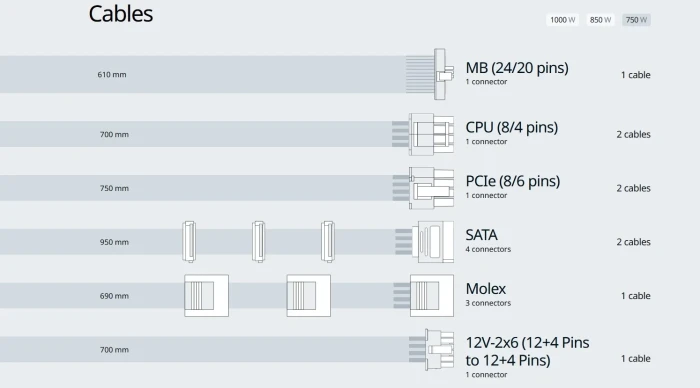Select the middle inline SATA connector icon
The height and width of the screenshot is (388, 700).
point(258,242)
